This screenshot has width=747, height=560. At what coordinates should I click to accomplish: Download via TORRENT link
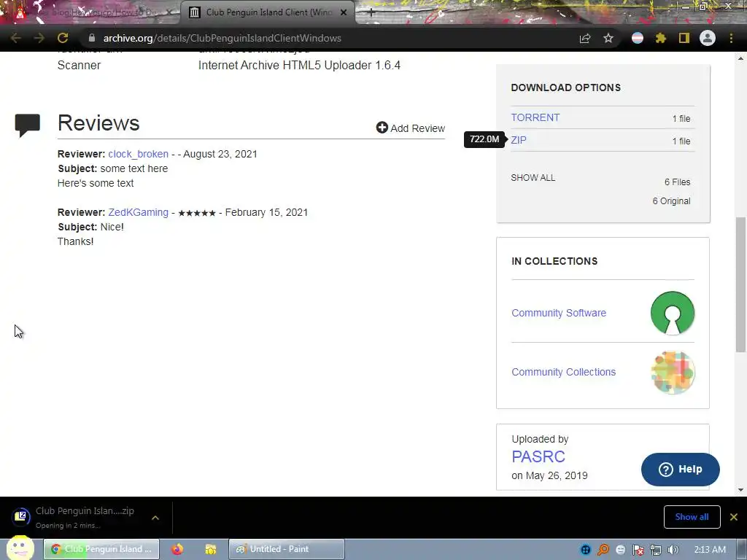[535, 117]
